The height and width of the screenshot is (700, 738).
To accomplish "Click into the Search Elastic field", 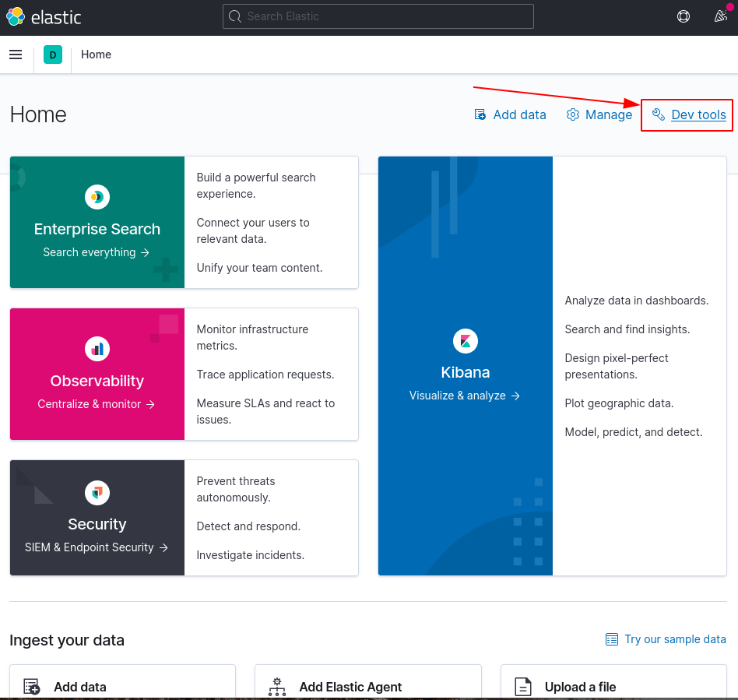I will (378, 16).
